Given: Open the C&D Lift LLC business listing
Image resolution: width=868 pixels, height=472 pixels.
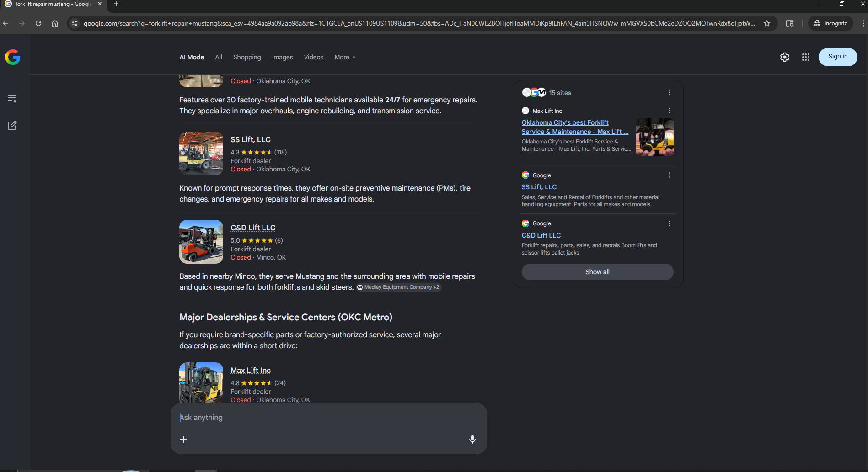Looking at the screenshot, I should pyautogui.click(x=253, y=228).
